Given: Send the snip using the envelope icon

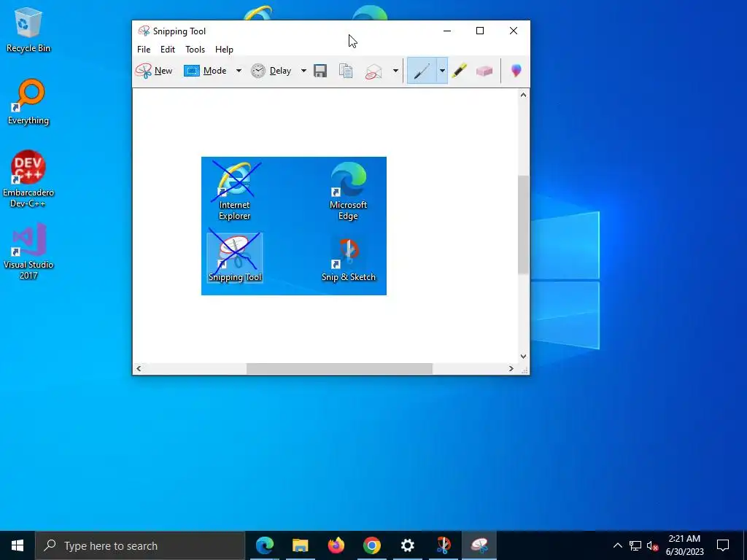Looking at the screenshot, I should (x=373, y=71).
